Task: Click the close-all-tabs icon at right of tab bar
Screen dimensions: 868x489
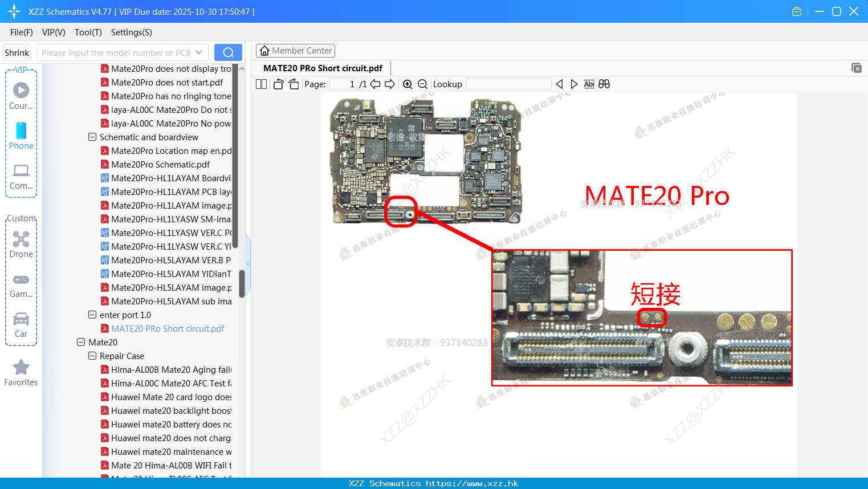Action: click(x=857, y=68)
